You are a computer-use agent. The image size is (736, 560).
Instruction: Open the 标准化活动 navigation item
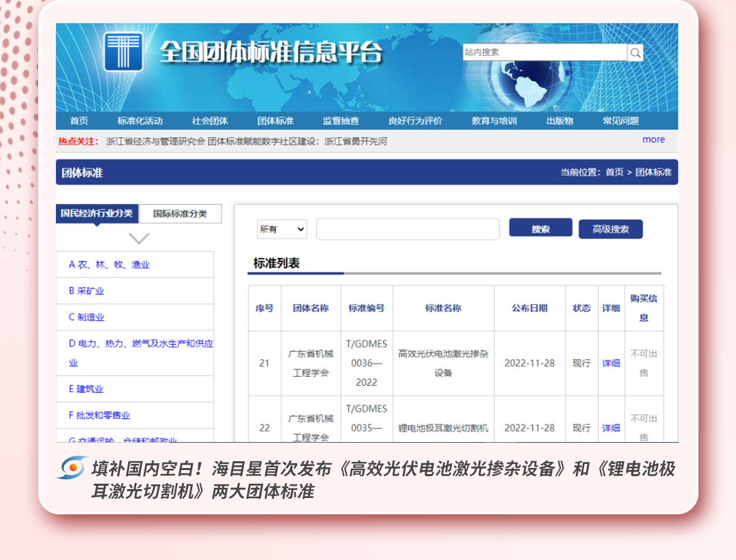point(140,121)
